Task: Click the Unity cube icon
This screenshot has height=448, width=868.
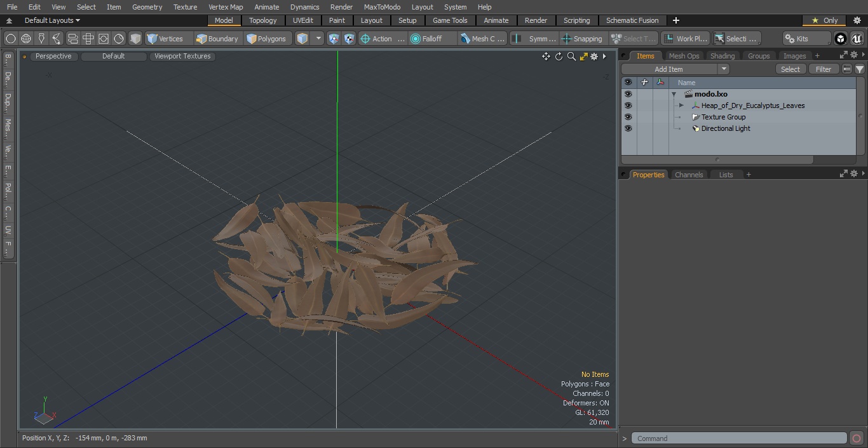Action: [x=841, y=39]
